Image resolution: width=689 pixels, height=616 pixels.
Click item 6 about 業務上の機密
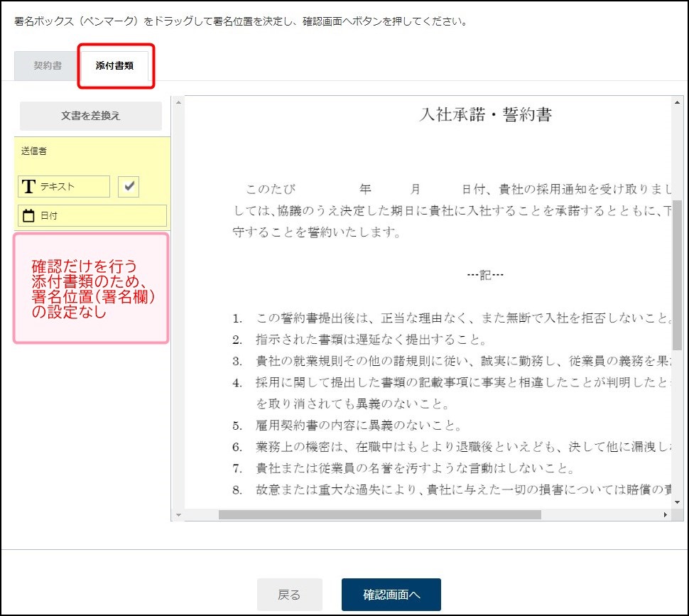(452, 447)
